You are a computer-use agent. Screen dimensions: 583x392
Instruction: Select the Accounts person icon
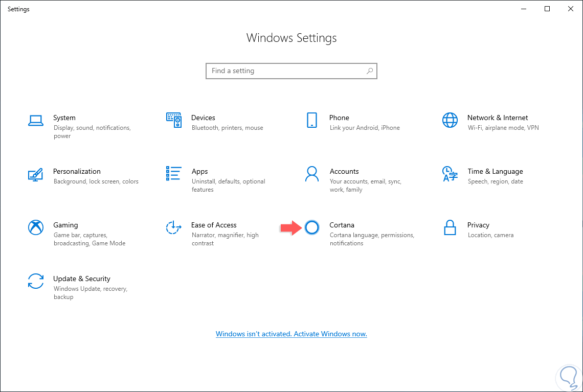pyautogui.click(x=311, y=174)
